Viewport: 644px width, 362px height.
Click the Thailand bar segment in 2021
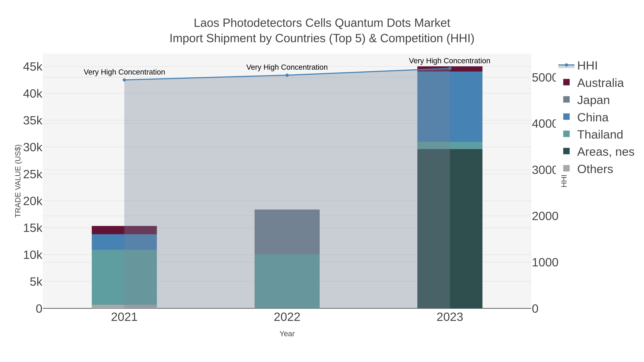pos(124,277)
